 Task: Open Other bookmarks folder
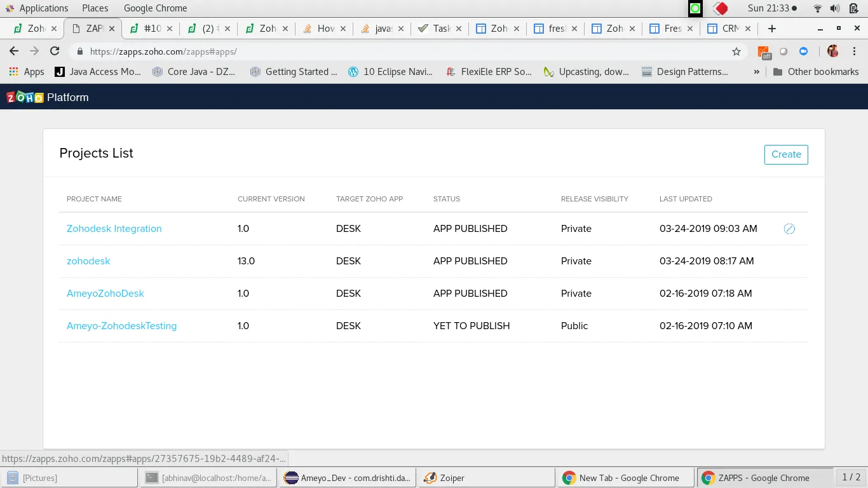click(816, 72)
